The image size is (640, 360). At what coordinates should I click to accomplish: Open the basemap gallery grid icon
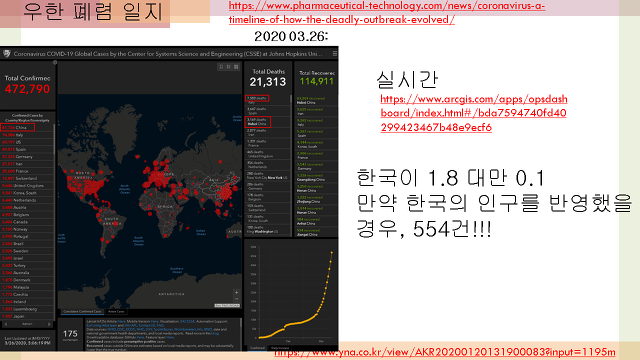pyautogui.click(x=236, y=67)
